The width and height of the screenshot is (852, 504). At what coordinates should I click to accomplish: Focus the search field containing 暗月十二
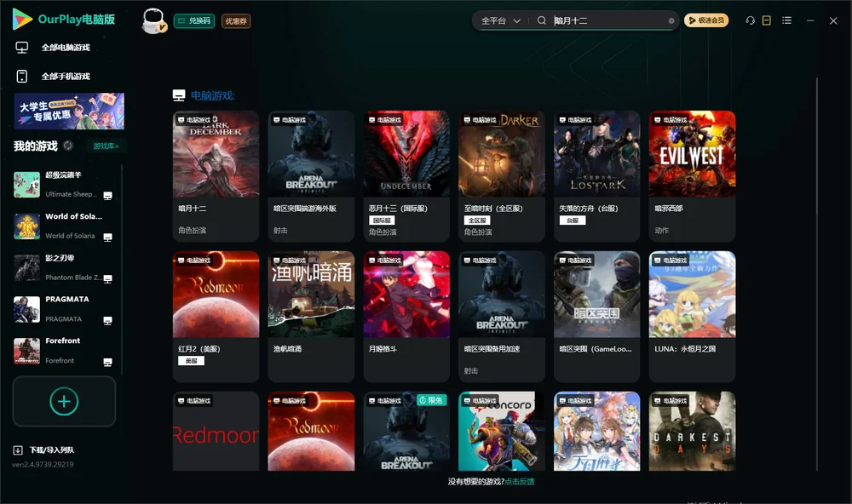tap(608, 20)
